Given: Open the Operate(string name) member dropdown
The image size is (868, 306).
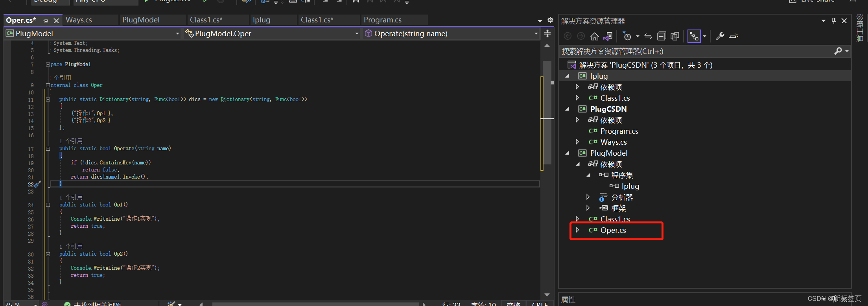Looking at the screenshot, I should [536, 34].
